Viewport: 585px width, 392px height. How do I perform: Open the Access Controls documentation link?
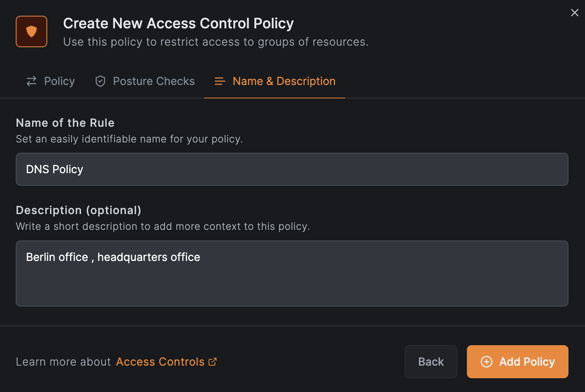point(160,362)
